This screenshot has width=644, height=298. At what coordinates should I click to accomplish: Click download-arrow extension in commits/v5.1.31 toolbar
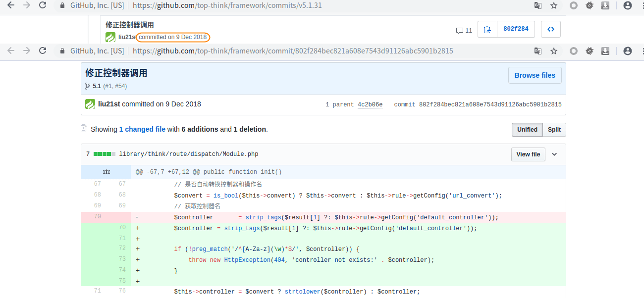[605, 6]
